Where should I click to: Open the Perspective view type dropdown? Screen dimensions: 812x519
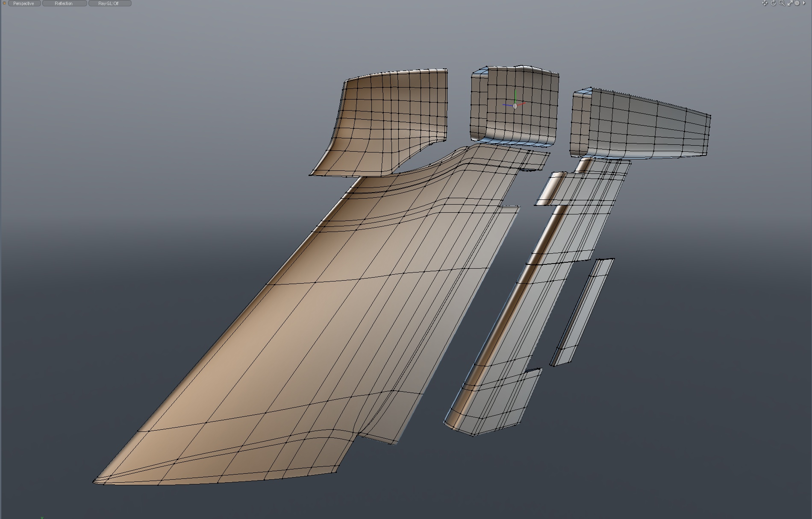pos(24,3)
